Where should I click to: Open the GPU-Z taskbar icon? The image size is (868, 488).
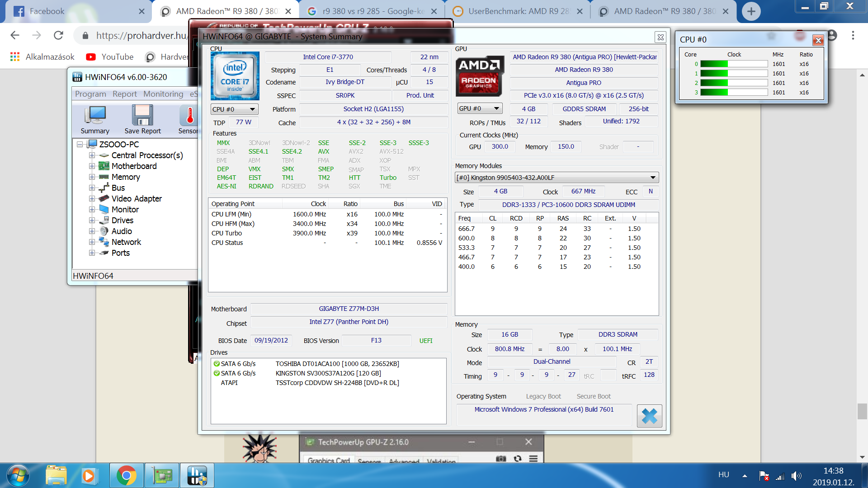point(161,476)
